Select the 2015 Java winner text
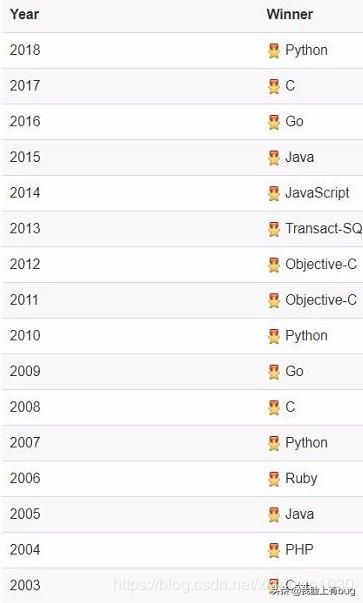Image resolution: width=363 pixels, height=603 pixels. (x=300, y=157)
